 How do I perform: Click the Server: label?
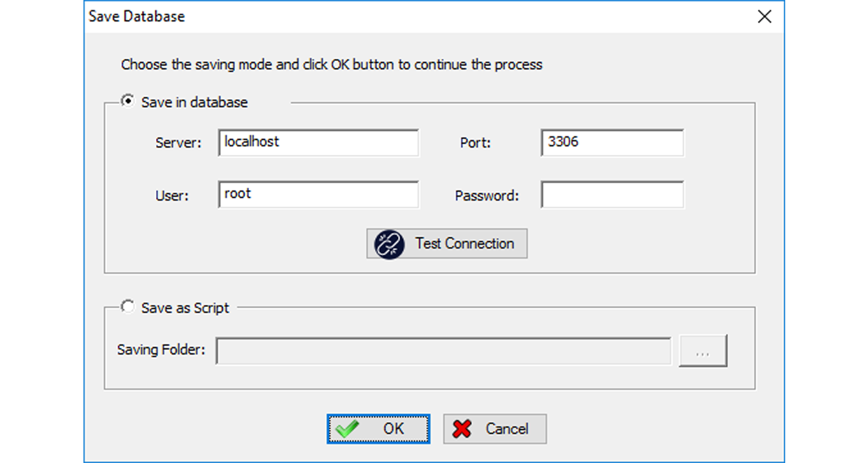178,143
